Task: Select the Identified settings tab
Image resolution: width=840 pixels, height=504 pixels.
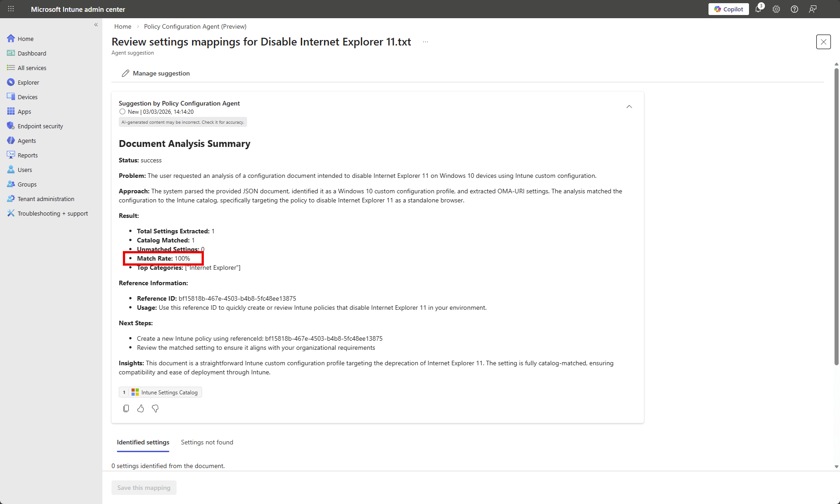Action: pos(143,442)
